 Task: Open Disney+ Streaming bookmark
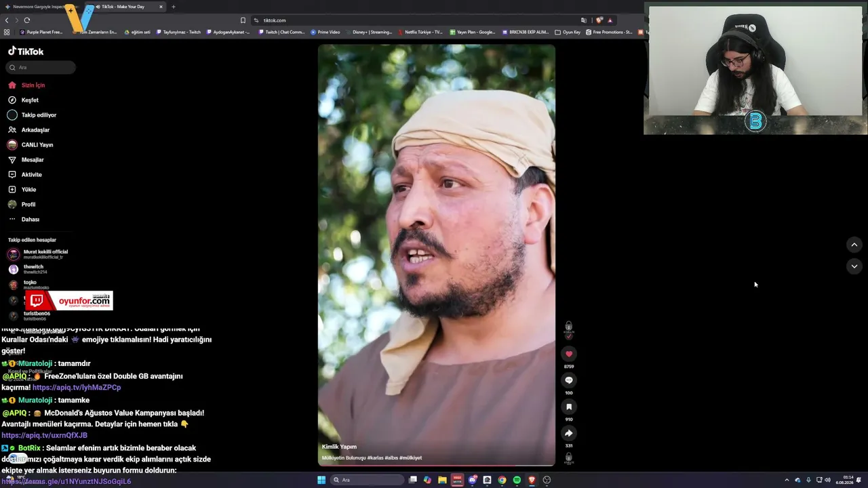click(x=370, y=32)
